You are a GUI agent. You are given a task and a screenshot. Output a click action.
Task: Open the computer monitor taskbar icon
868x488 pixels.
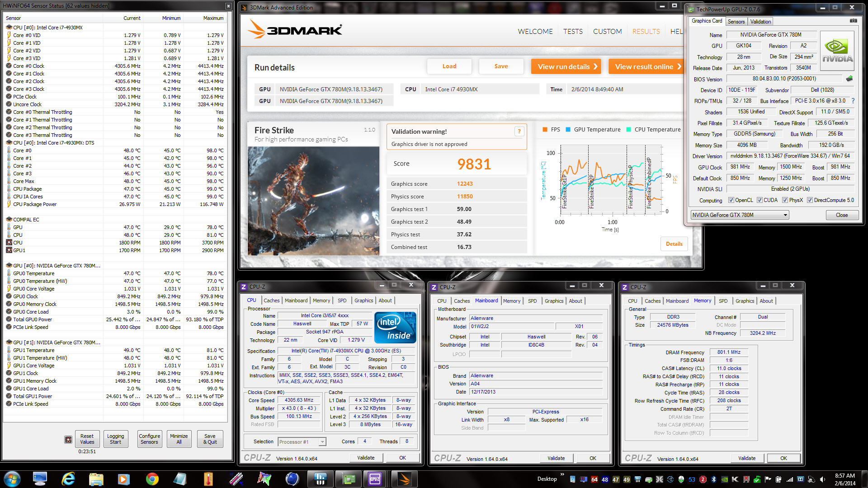point(40,479)
